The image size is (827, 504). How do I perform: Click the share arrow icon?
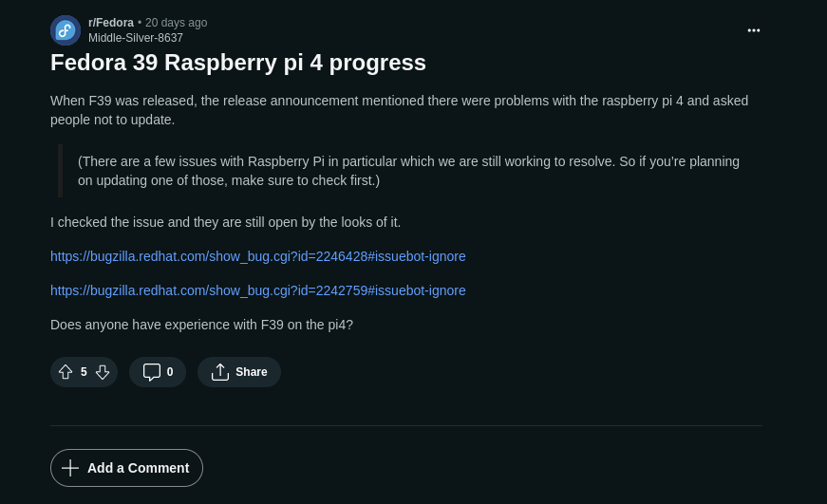tap(220, 372)
